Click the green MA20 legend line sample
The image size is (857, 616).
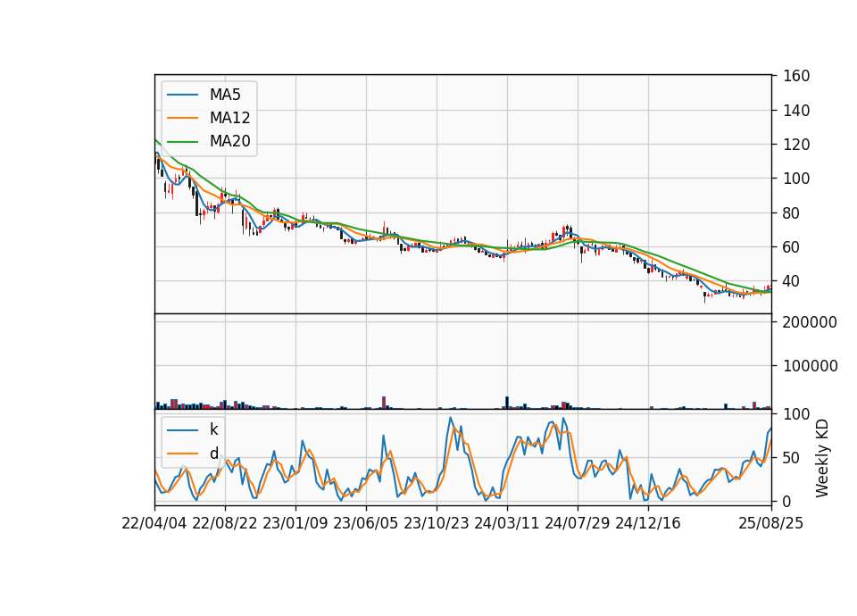pos(182,142)
